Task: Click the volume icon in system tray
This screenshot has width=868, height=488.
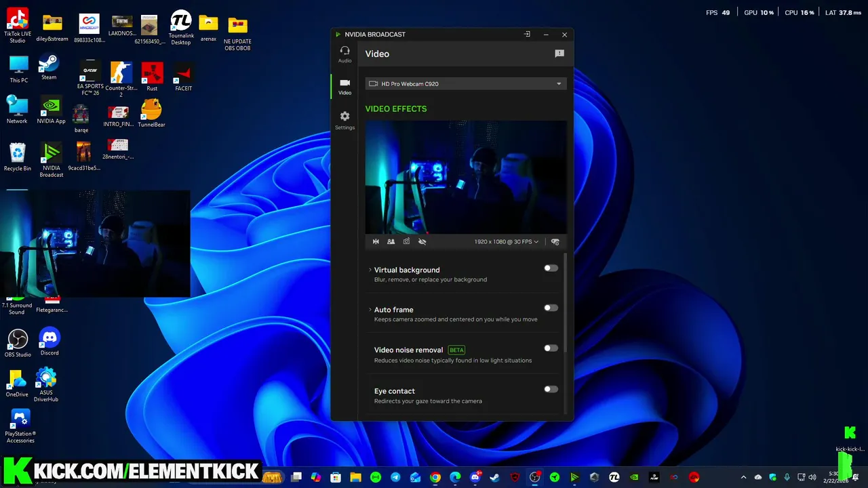Action: tap(812, 477)
